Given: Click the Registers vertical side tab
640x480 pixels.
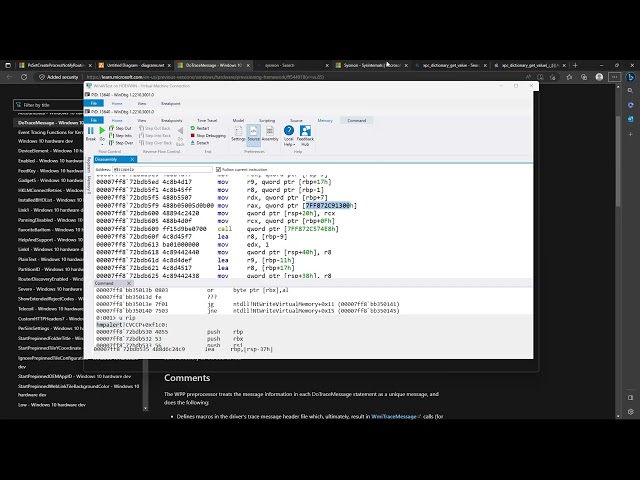Looking at the screenshot, I should point(89,164).
